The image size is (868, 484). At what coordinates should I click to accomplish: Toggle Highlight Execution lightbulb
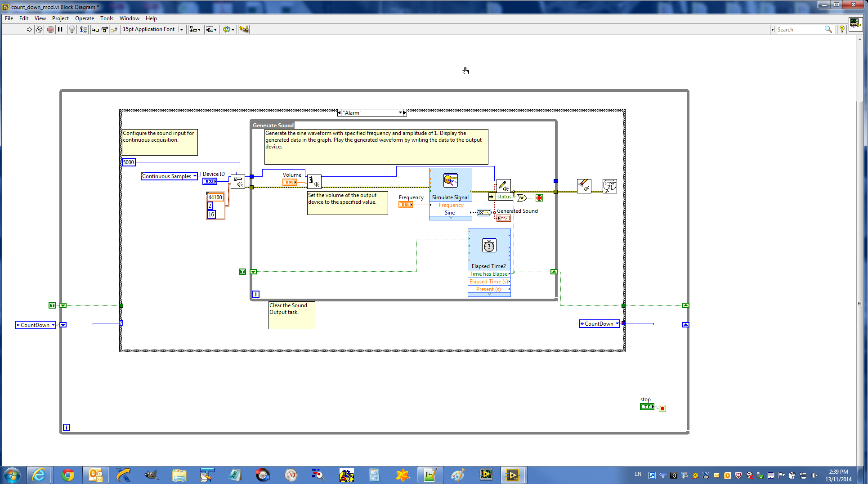click(x=72, y=29)
